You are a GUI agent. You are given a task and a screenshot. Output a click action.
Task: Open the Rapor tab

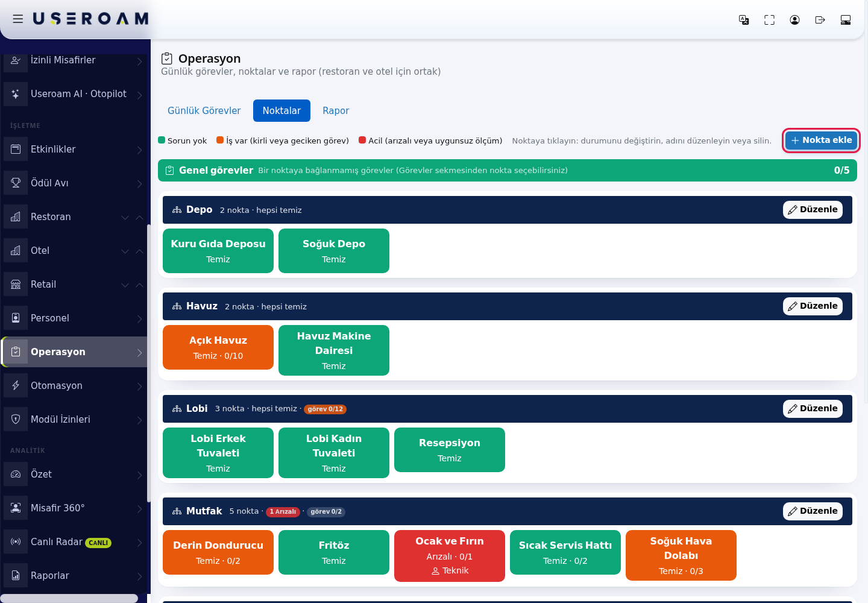coord(336,111)
